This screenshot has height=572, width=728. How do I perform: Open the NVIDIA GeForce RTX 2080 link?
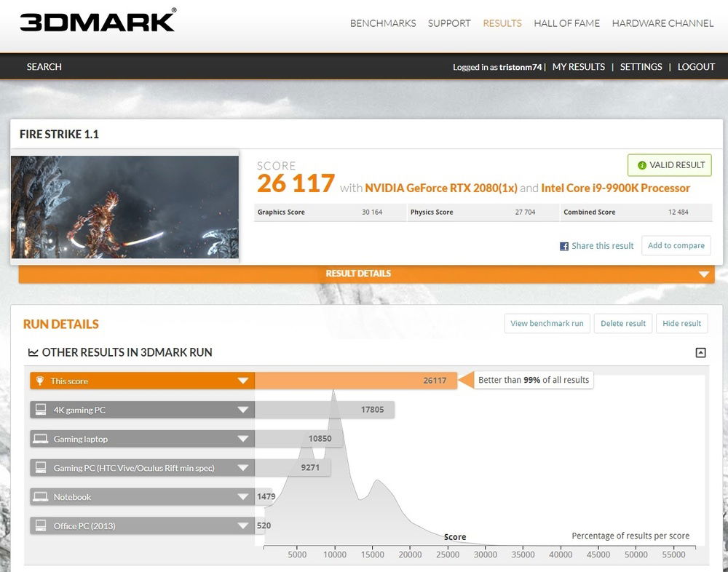coord(440,188)
